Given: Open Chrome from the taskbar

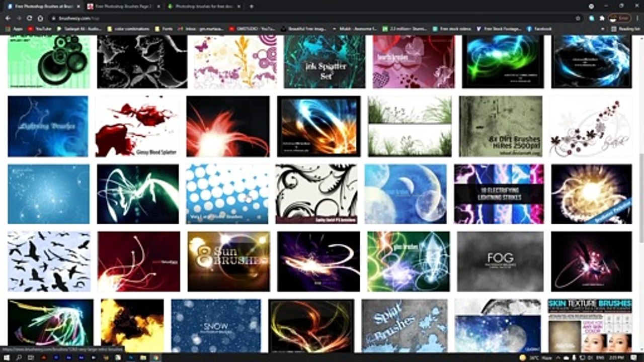Looking at the screenshot, I should (x=155, y=357).
